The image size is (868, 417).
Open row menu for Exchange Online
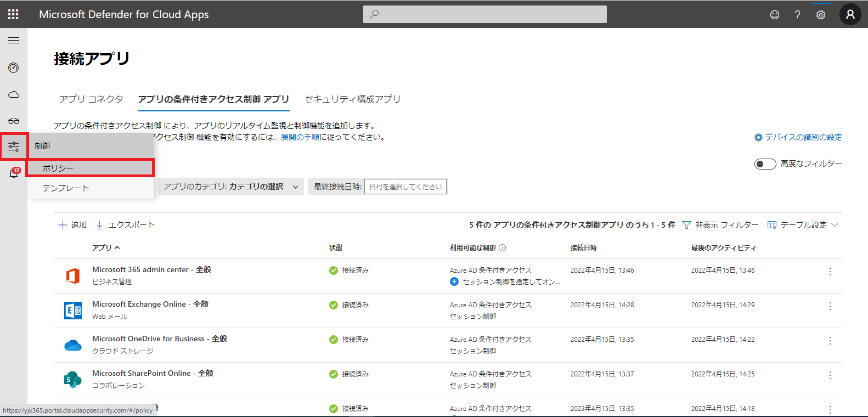(x=830, y=306)
